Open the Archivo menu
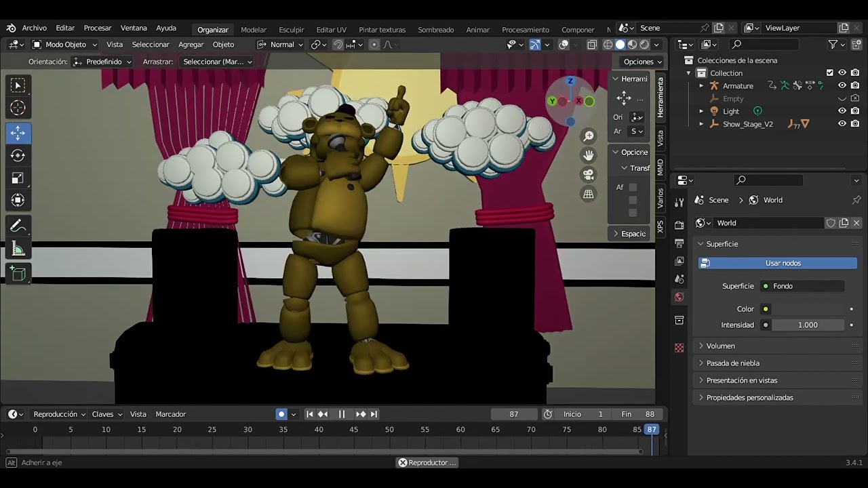Screen dimensions: 868x488 [34, 28]
